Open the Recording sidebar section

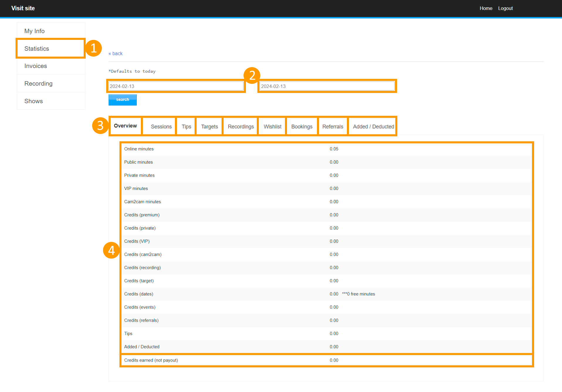(x=38, y=84)
